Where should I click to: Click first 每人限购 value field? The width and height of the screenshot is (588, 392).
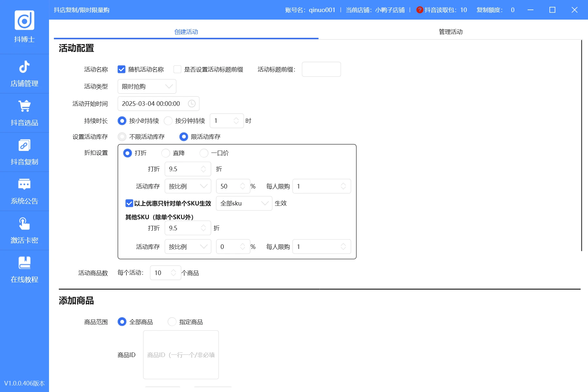(x=322, y=186)
